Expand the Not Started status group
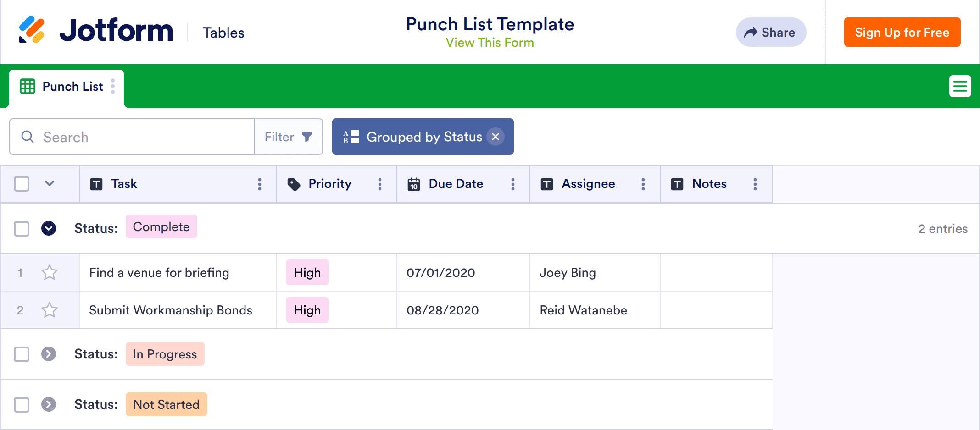The width and height of the screenshot is (980, 430). coord(49,404)
